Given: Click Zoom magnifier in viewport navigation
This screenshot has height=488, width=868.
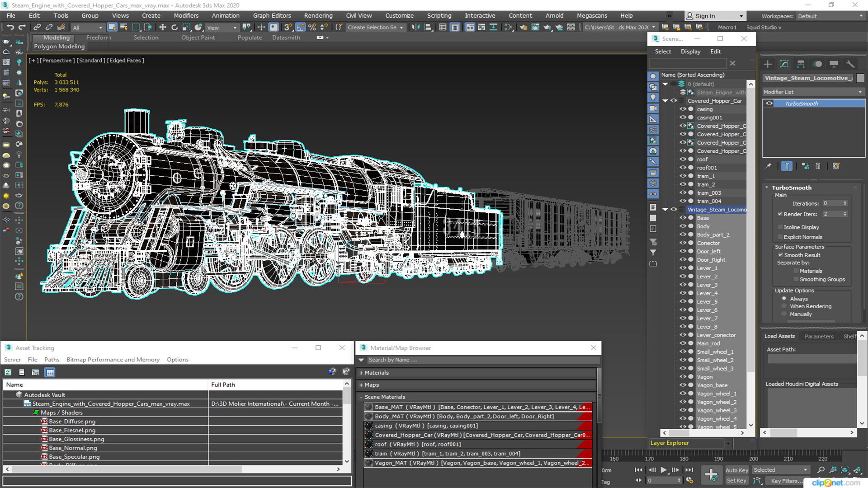Looking at the screenshot, I should tap(821, 470).
